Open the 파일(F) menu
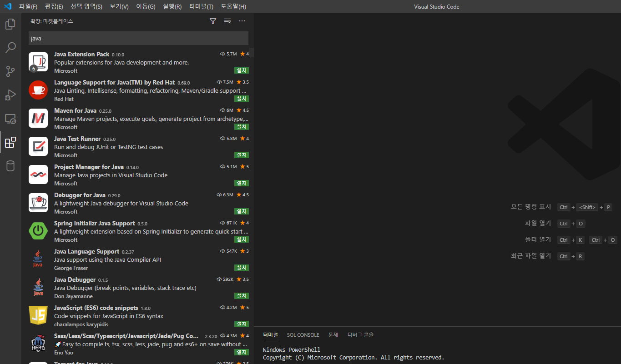This screenshot has width=621, height=364. click(x=28, y=6)
